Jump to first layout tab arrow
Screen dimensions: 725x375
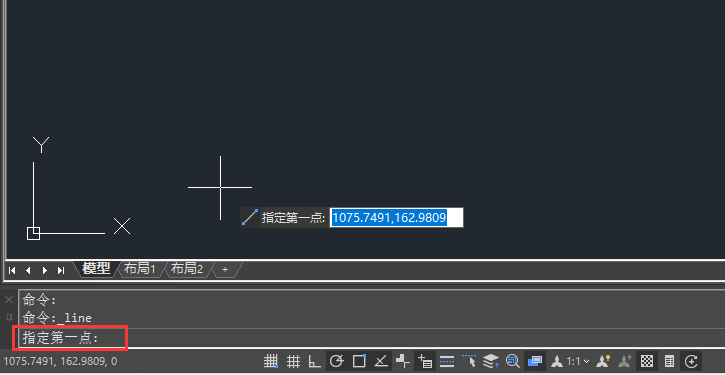pyautogui.click(x=12, y=270)
